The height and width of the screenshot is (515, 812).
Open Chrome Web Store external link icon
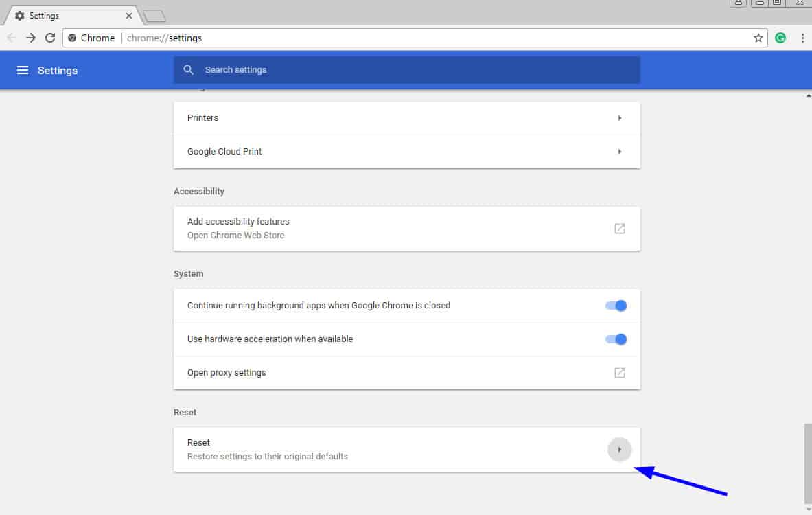tap(619, 229)
